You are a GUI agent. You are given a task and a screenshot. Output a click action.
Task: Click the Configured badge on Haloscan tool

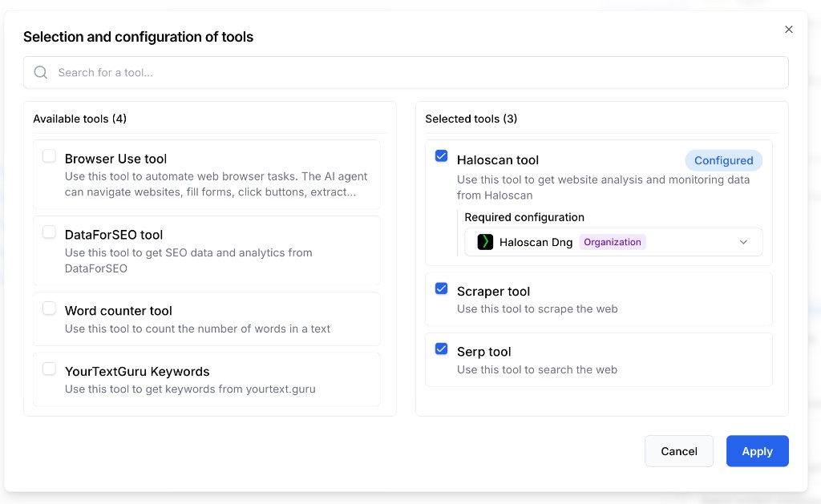point(724,161)
